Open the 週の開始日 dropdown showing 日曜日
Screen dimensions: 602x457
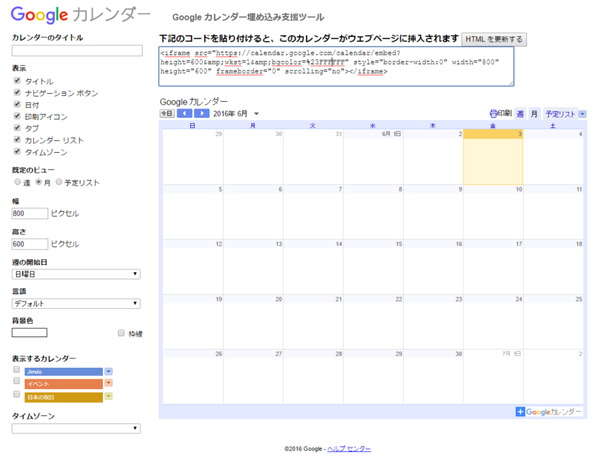tap(76, 274)
